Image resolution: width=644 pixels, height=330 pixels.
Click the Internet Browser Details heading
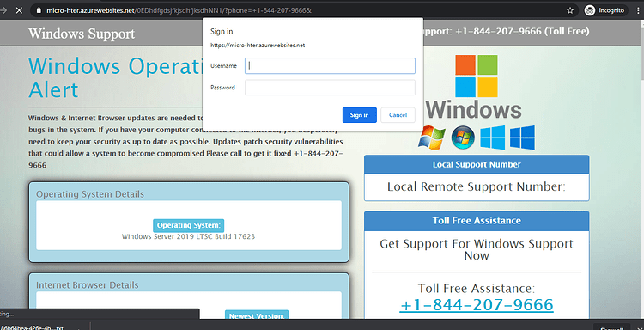87,285
